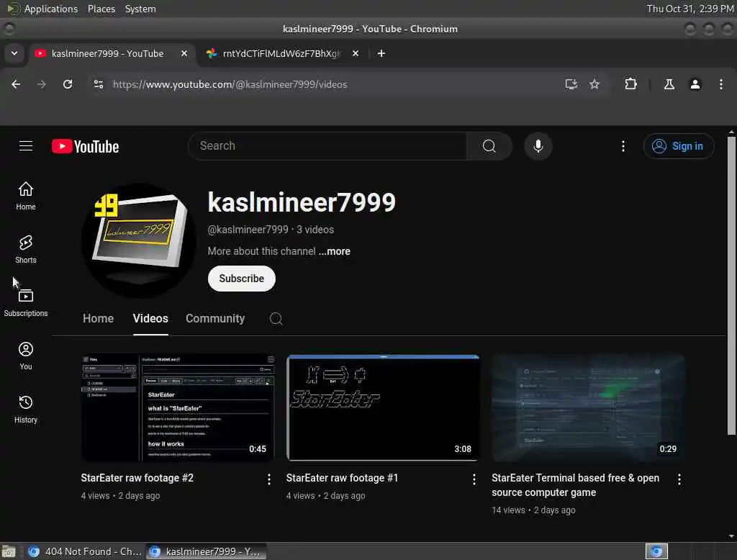Open the browser profile icon
The width and height of the screenshot is (737, 560).
coord(695,84)
